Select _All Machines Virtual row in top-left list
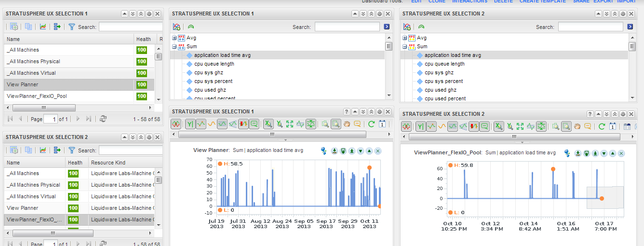 (79, 73)
